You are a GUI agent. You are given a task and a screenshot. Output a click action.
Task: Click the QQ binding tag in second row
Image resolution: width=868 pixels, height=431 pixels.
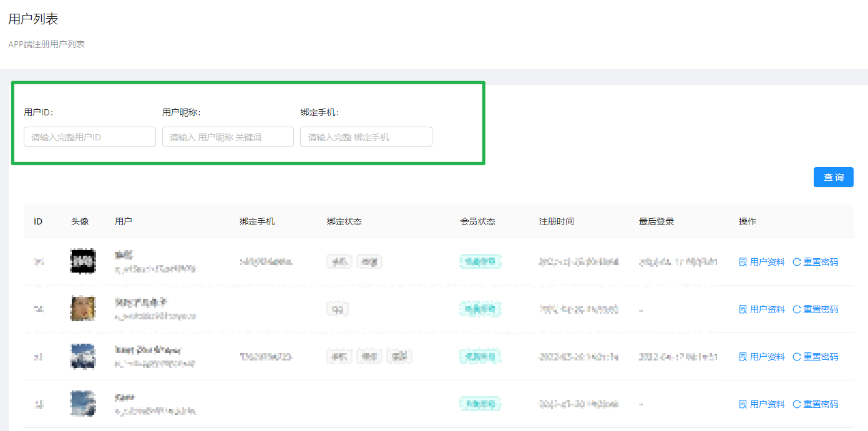click(x=338, y=309)
